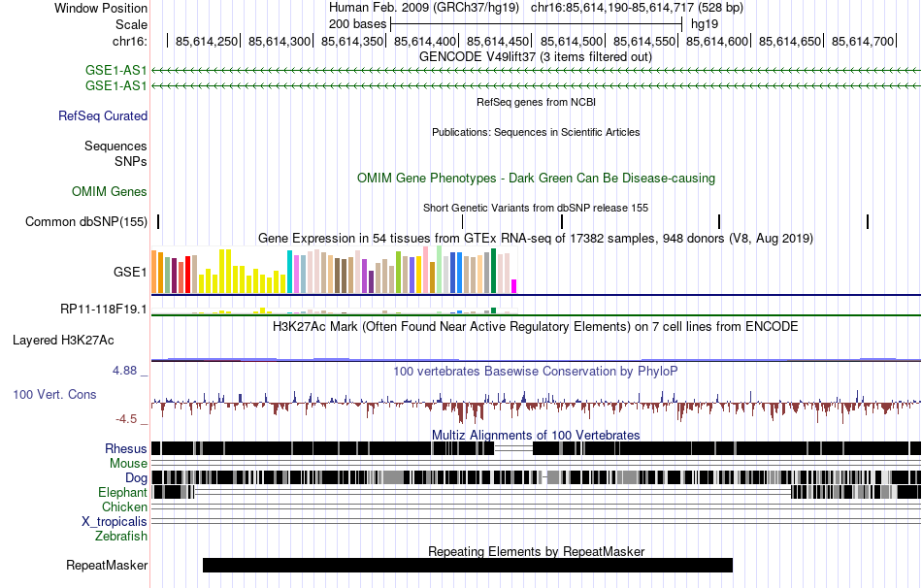Viewport: 922px width, 588px height.
Task: Click the OMIM Gene Phenotypes track title
Action: point(536,179)
